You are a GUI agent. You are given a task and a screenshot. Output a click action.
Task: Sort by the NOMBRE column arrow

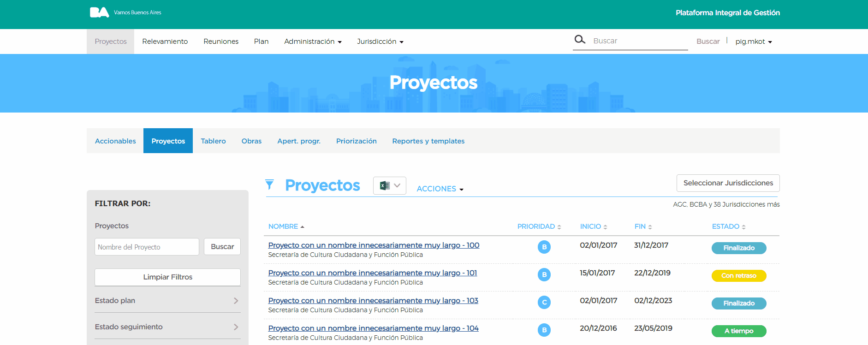302,227
